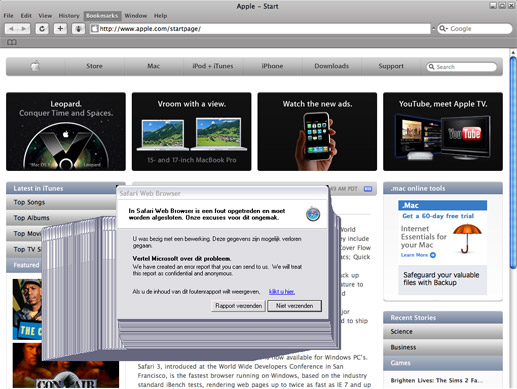Open the iPod + iTunes navigation tab

[213, 66]
